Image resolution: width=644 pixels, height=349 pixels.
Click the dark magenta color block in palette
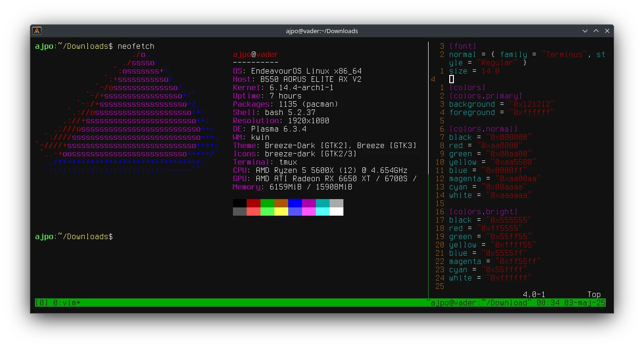309,203
